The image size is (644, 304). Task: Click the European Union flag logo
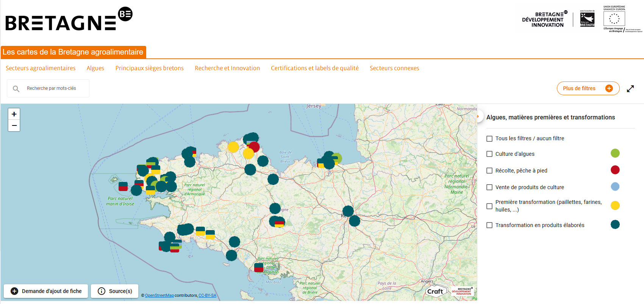click(614, 19)
